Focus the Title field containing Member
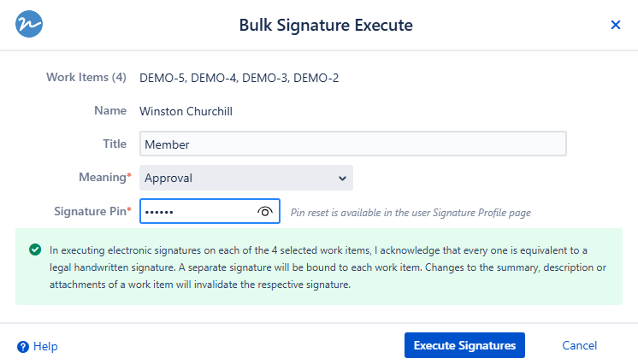 tap(352, 144)
